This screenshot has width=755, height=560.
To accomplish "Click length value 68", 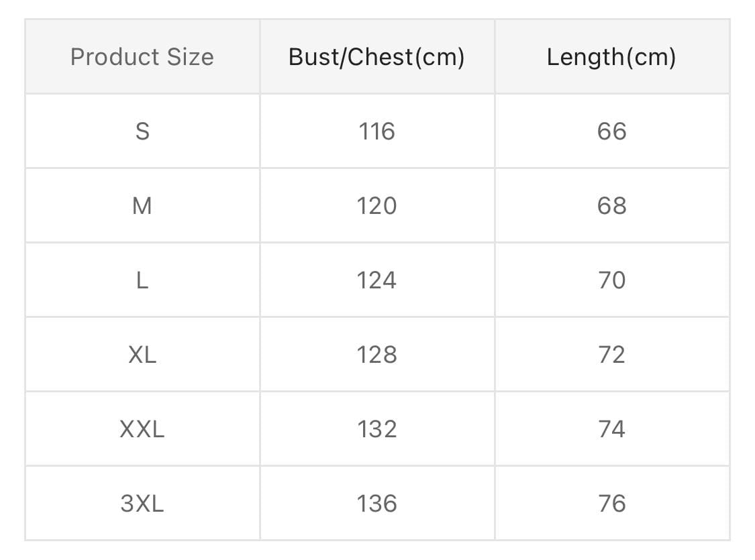I will [x=611, y=206].
